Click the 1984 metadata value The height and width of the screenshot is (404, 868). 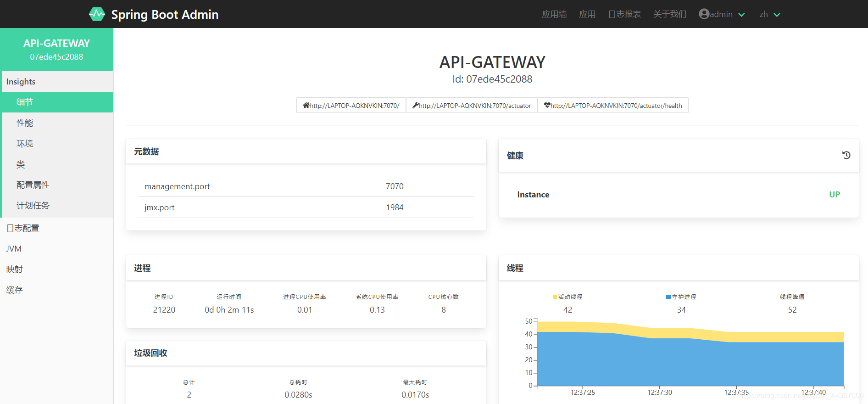(395, 208)
